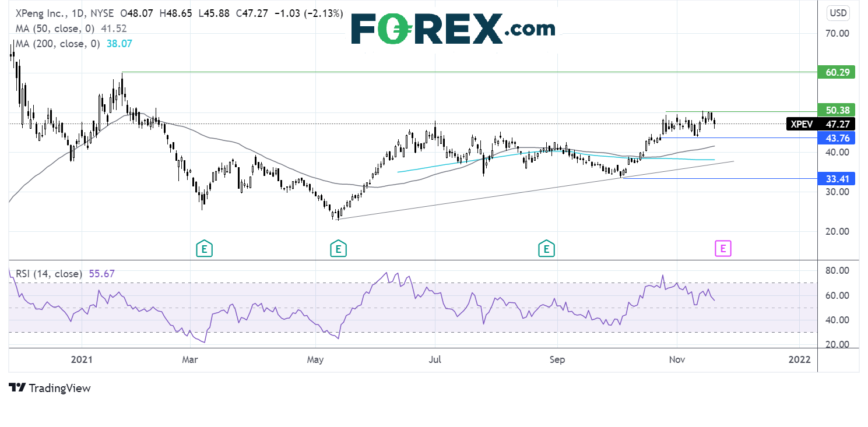Click the 33.41 support level label

click(837, 179)
